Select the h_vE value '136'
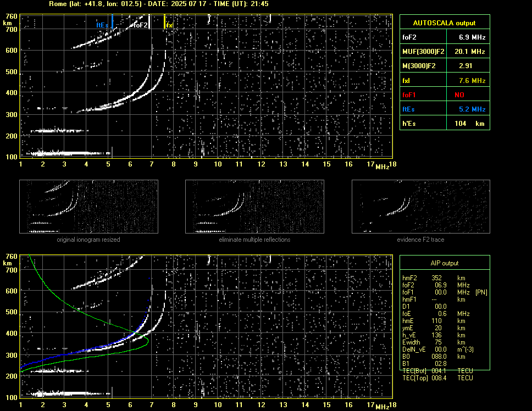Viewport: 532px width, 411px height. (437, 335)
